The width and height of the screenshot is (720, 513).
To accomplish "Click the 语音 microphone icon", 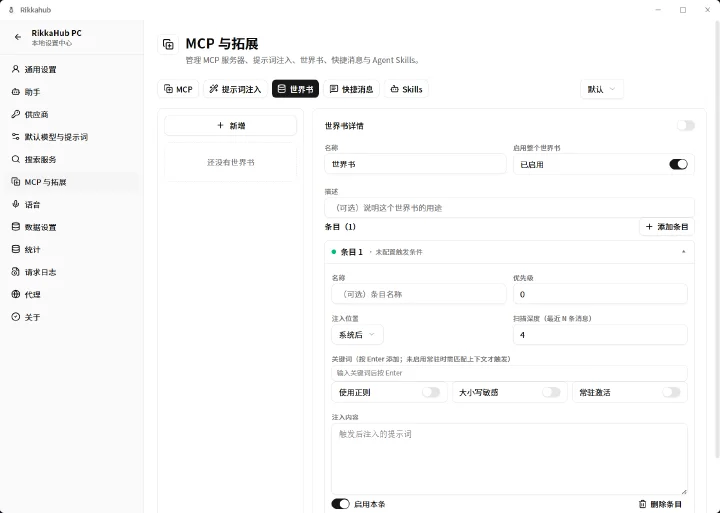I will pos(16,204).
